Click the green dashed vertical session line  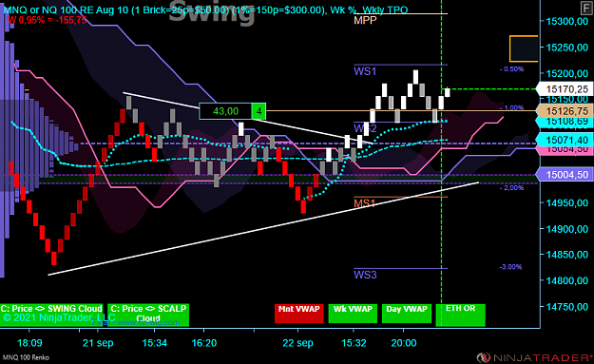coord(441,163)
